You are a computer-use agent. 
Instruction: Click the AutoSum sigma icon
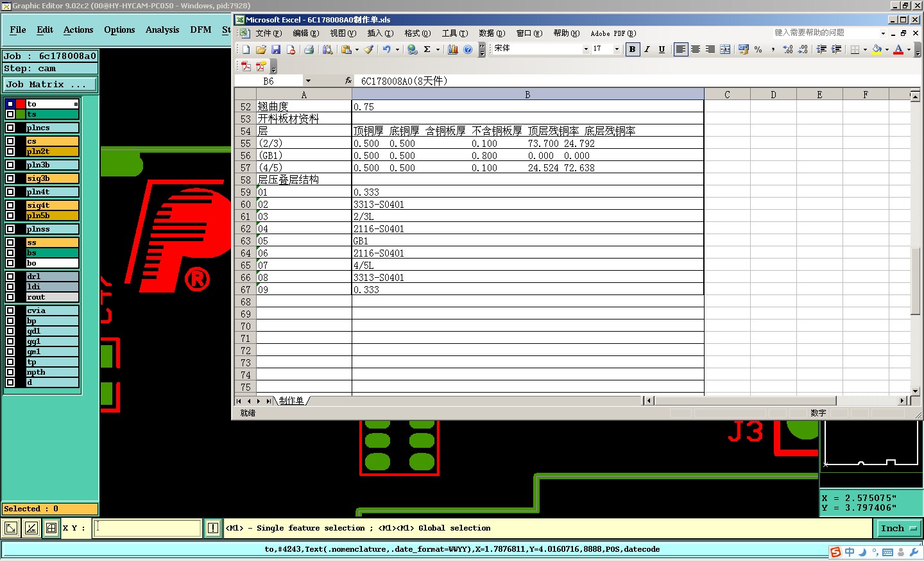427,49
